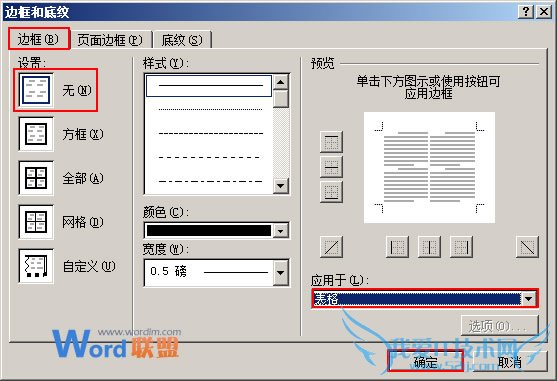Select the long dashed line style
The width and height of the screenshot is (557, 381).
point(209,157)
